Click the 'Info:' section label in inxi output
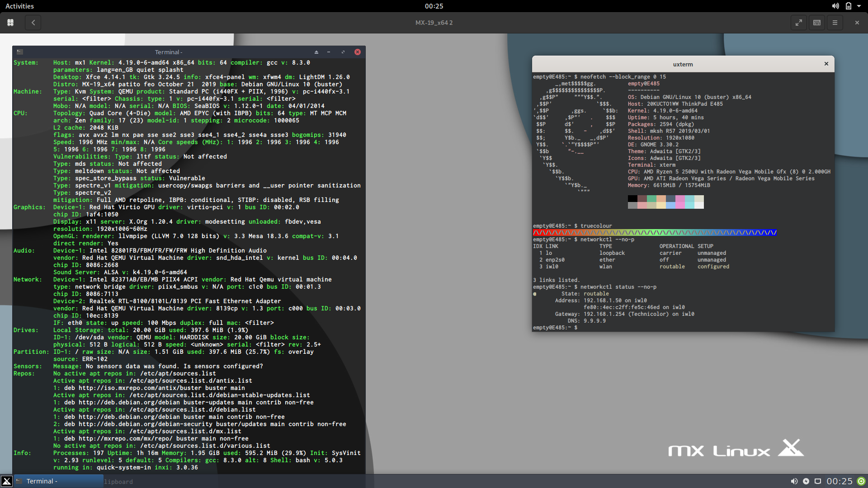 (x=22, y=453)
